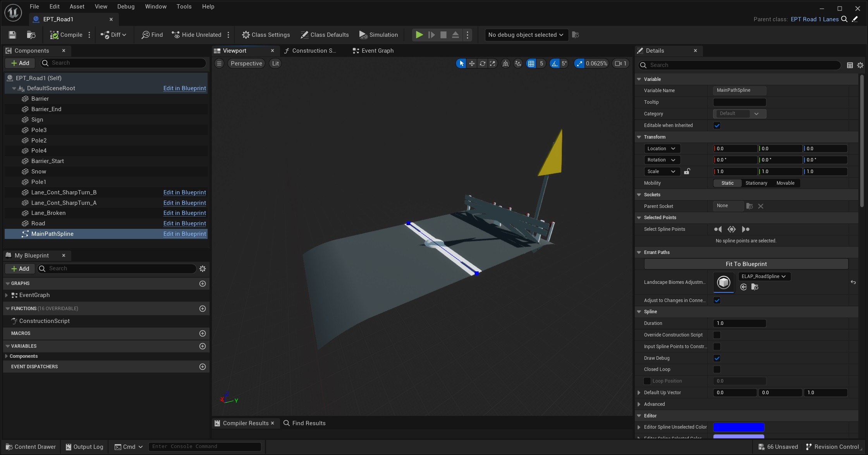Open the Find Results tab
The image size is (868, 455).
(x=304, y=423)
